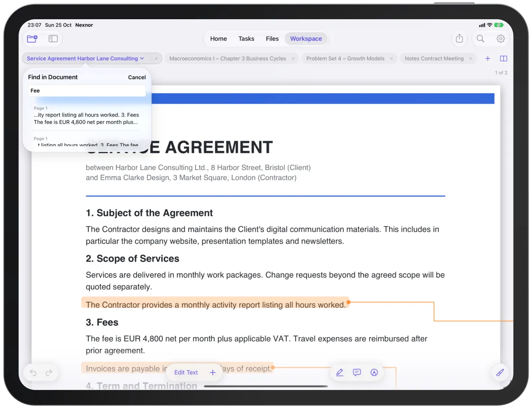Viewport: 532px width, 408px height.
Task: Open Problem Set 4 – Growth Models tab
Action: 345,58
